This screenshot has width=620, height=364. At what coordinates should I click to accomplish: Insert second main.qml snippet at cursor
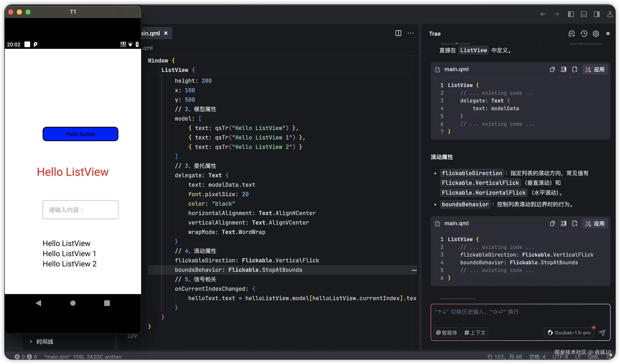pos(563,223)
